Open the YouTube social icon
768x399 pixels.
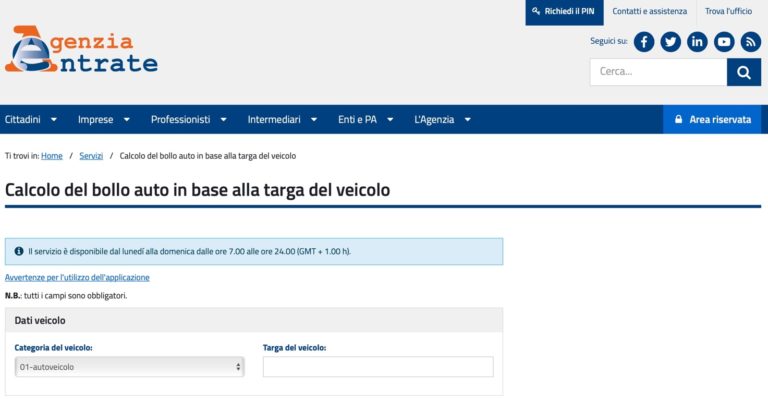point(724,42)
